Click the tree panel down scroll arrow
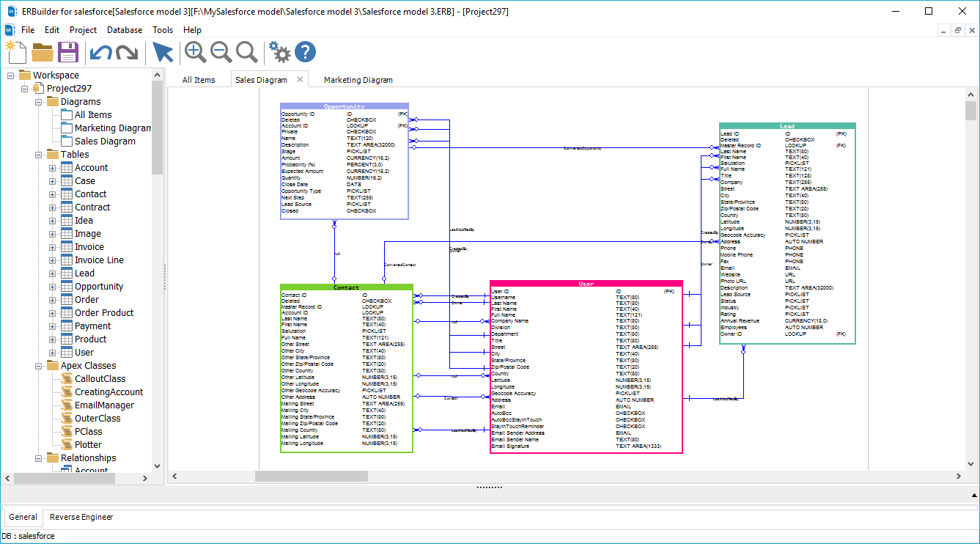 click(x=157, y=466)
